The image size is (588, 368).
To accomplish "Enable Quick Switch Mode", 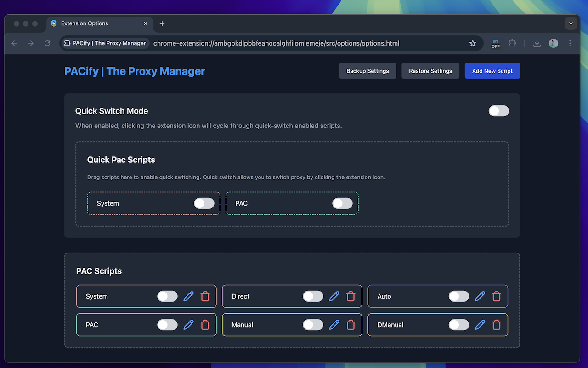I will pyautogui.click(x=499, y=111).
